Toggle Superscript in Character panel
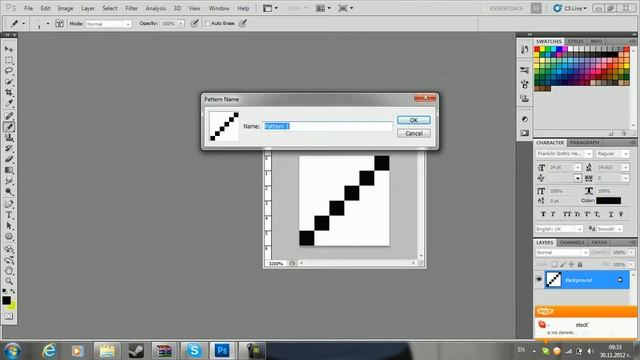The height and width of the screenshot is (360, 640). pos(587,214)
